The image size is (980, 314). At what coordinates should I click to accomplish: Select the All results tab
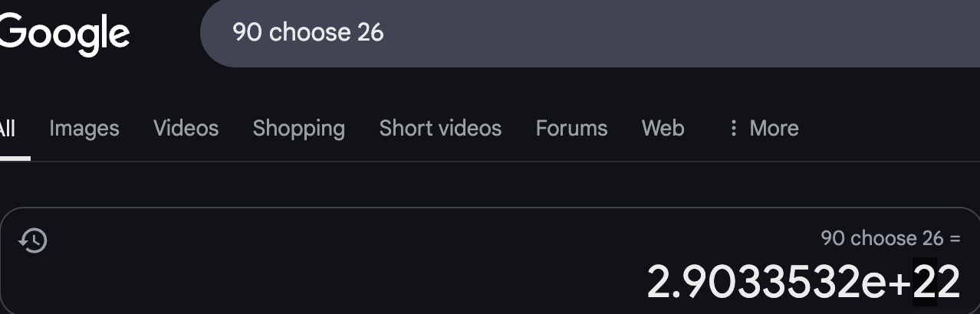point(6,128)
